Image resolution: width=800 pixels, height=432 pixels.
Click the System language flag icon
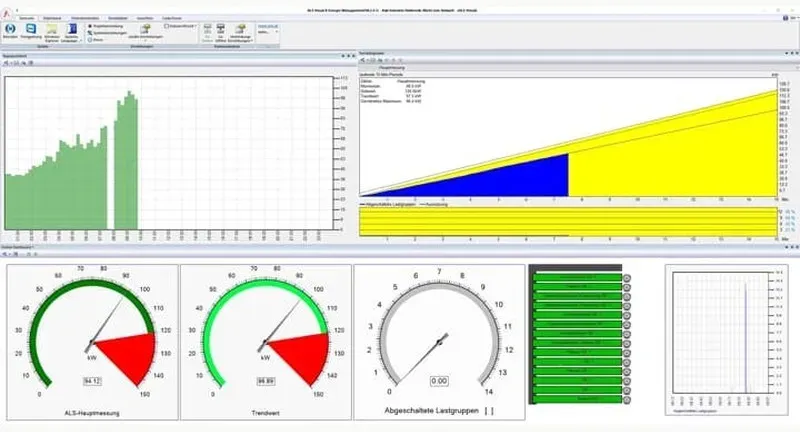(x=72, y=29)
